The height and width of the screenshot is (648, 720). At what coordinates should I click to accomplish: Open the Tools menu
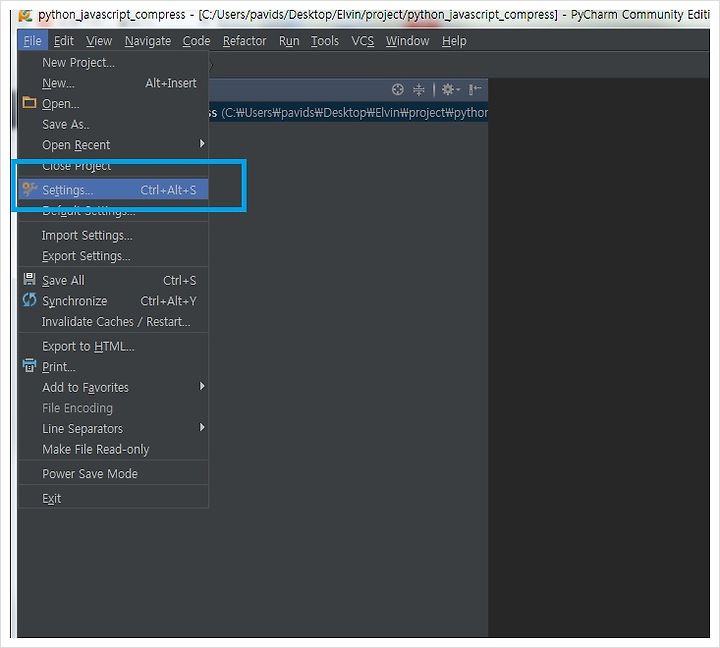325,41
